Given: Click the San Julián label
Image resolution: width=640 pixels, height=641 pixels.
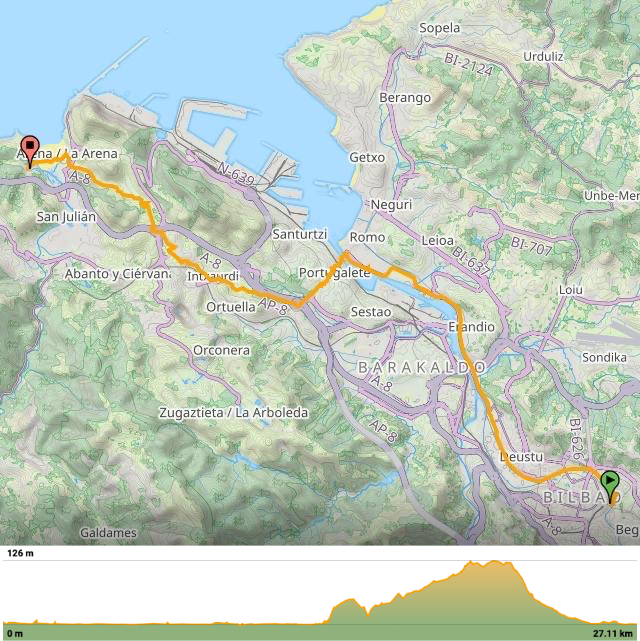Looking at the screenshot, I should (x=66, y=217).
